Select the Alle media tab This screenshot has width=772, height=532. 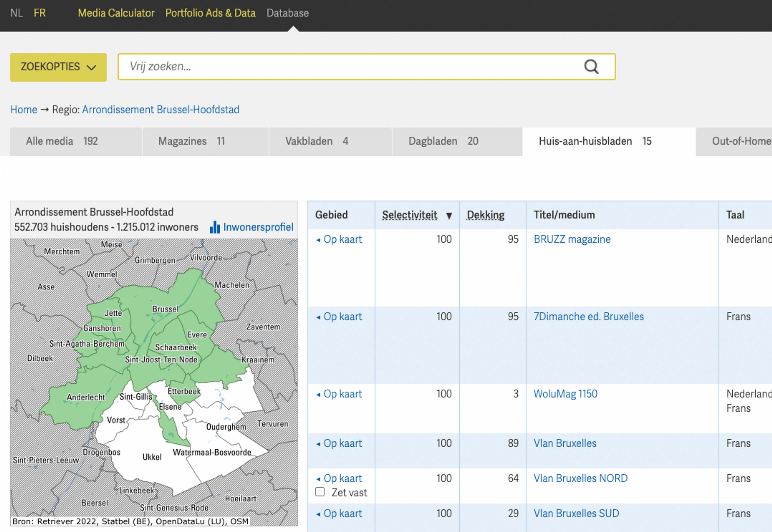coord(62,141)
